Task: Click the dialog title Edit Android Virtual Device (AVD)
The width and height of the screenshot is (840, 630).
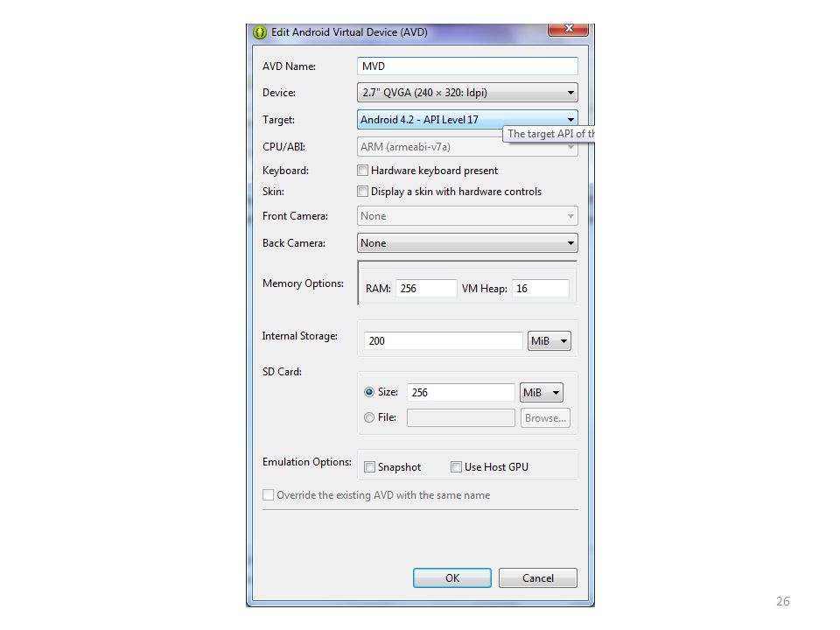Action: point(349,32)
